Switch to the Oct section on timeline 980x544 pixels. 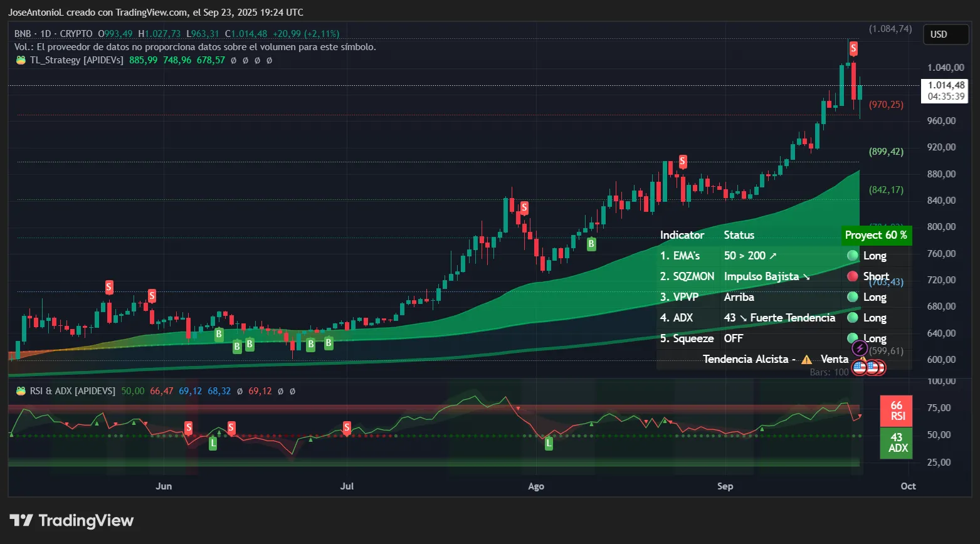[x=907, y=486]
